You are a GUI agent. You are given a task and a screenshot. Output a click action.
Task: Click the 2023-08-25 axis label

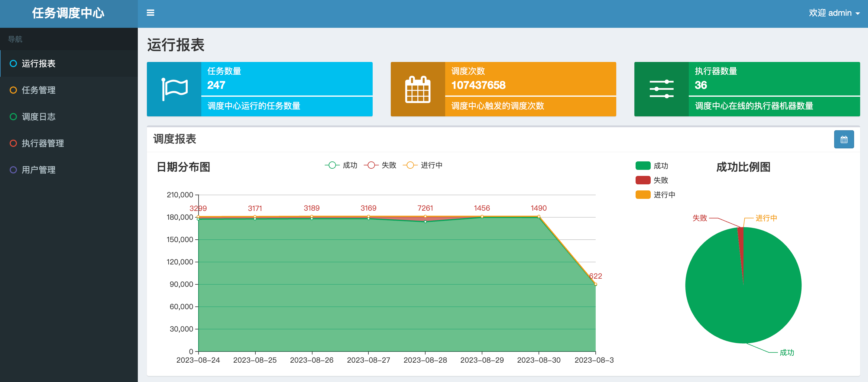tap(255, 360)
